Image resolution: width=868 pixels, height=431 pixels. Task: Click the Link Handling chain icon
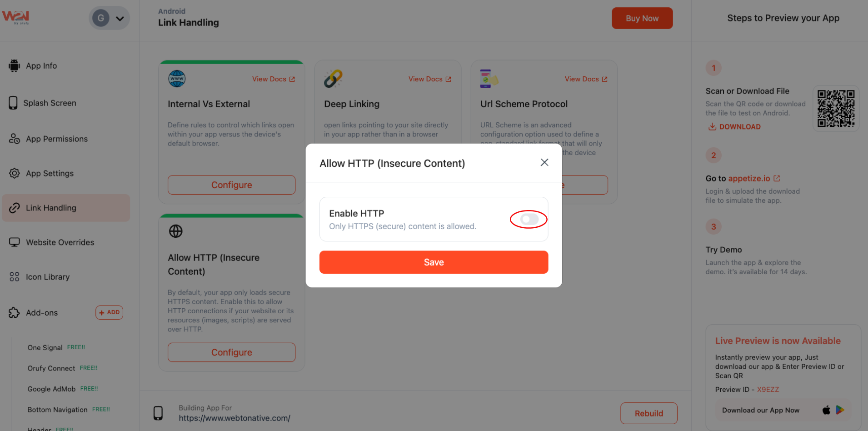[15, 208]
